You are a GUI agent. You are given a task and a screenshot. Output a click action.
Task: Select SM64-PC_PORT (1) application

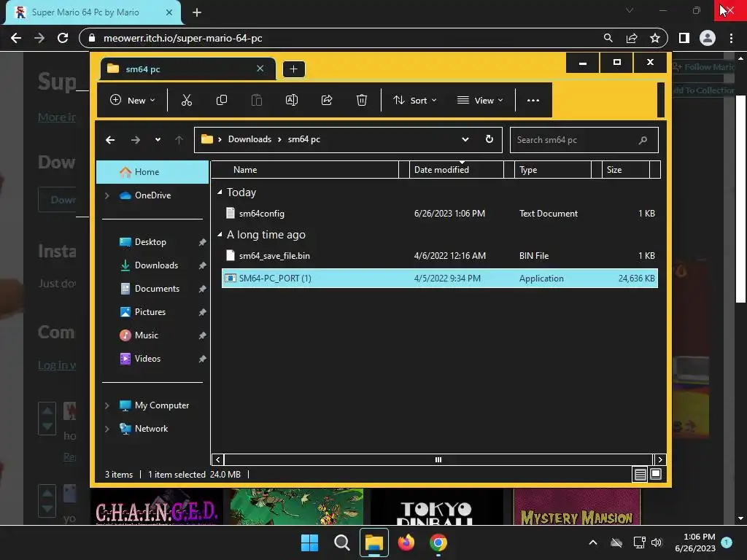(x=440, y=279)
